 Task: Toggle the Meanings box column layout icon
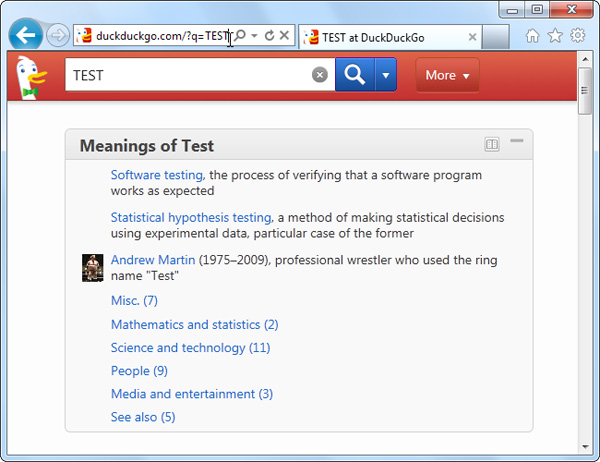pos(492,145)
